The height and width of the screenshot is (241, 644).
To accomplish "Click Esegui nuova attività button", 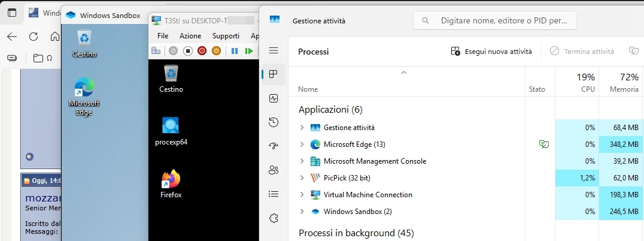I will click(491, 52).
